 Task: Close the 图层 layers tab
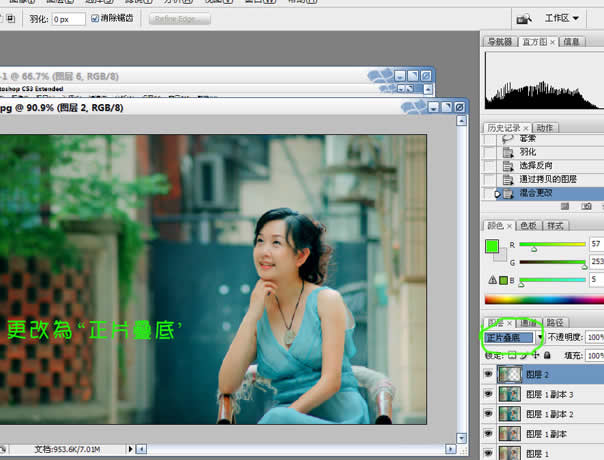(509, 323)
